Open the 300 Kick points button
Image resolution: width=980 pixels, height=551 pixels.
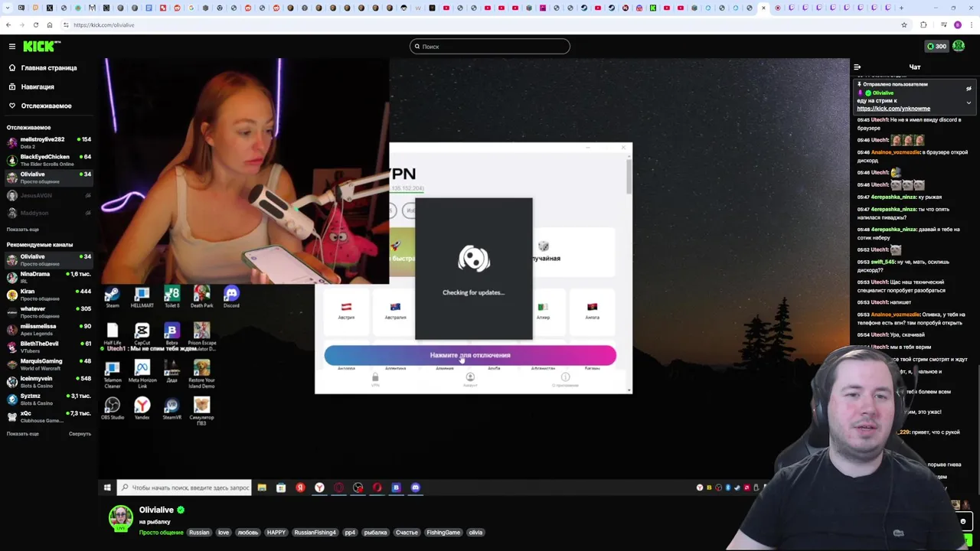936,46
